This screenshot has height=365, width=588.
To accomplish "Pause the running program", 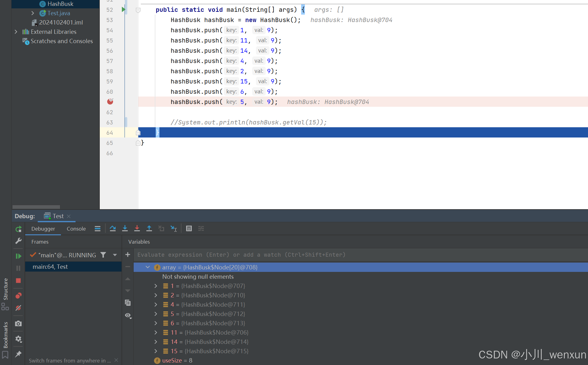I will 18,268.
